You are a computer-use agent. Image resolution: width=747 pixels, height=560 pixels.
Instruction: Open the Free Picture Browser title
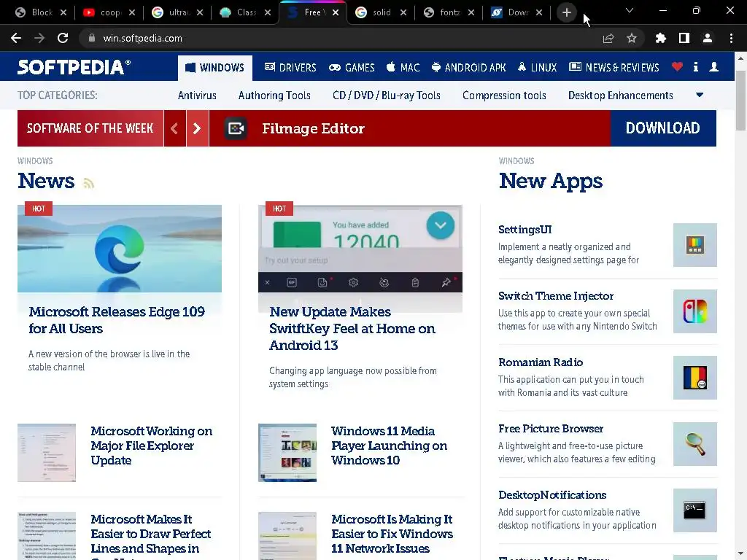pos(551,429)
